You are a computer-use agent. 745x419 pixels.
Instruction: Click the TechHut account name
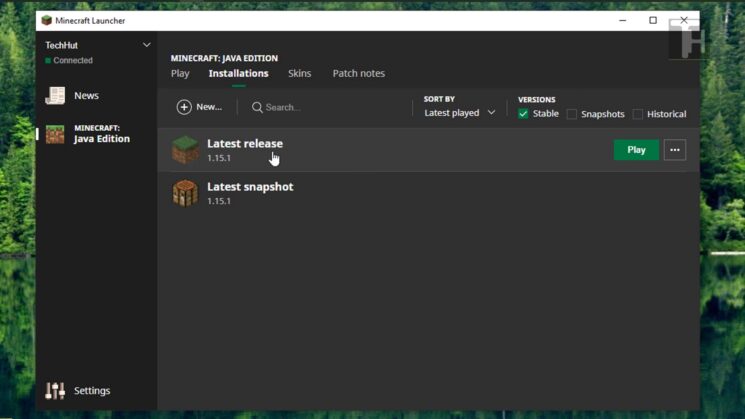coord(61,45)
